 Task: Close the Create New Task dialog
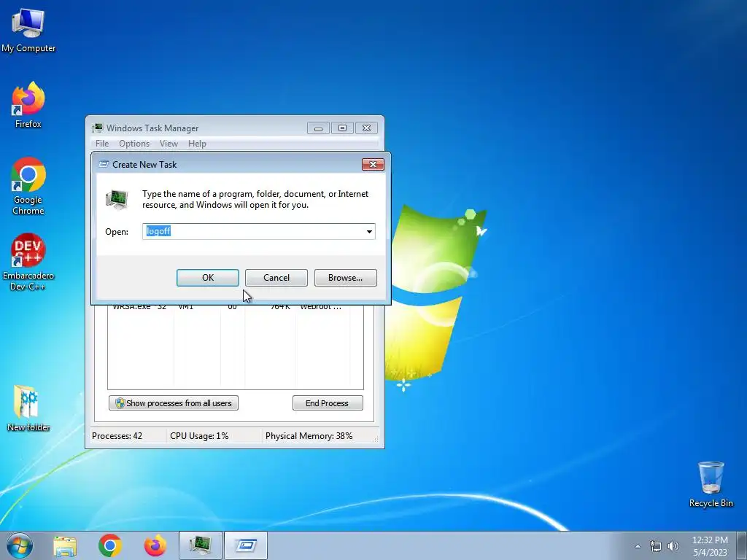[373, 164]
